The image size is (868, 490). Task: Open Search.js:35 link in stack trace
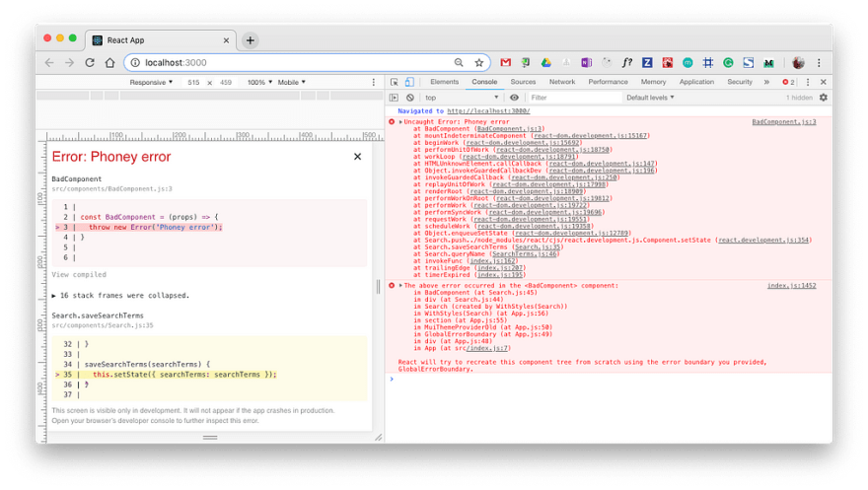[538, 246]
